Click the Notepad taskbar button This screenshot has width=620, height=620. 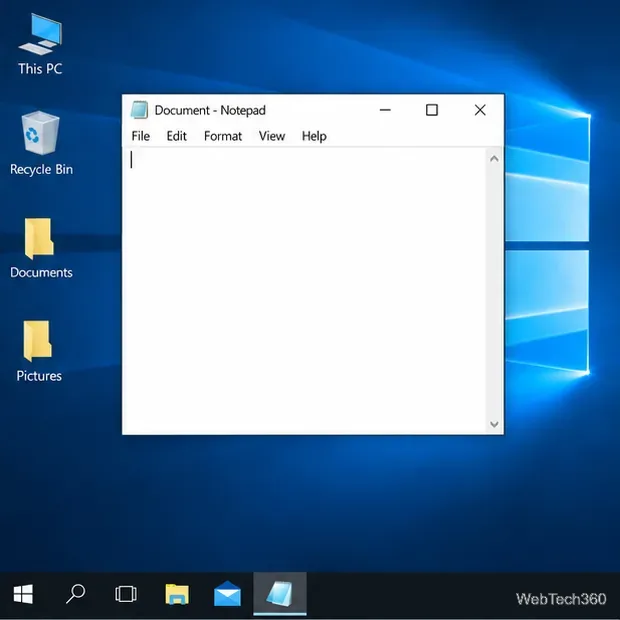(280, 594)
